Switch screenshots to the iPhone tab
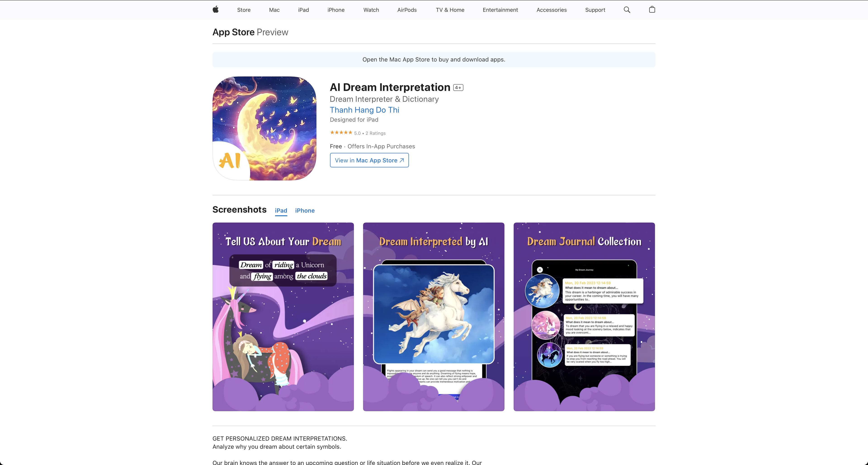The width and height of the screenshot is (868, 465). pos(305,210)
